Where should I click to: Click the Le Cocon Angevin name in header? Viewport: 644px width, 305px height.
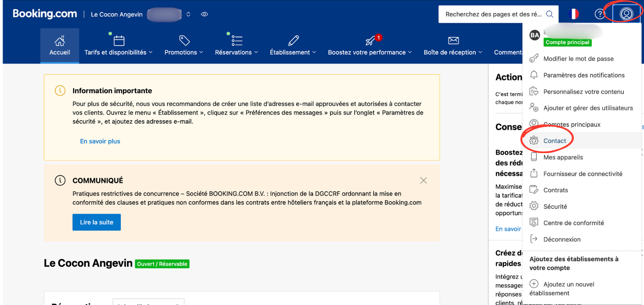coord(117,14)
